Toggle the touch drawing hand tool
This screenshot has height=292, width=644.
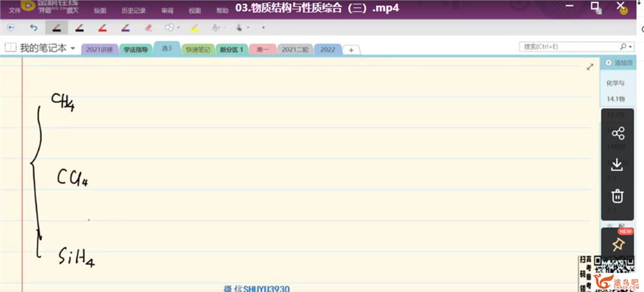point(240,28)
